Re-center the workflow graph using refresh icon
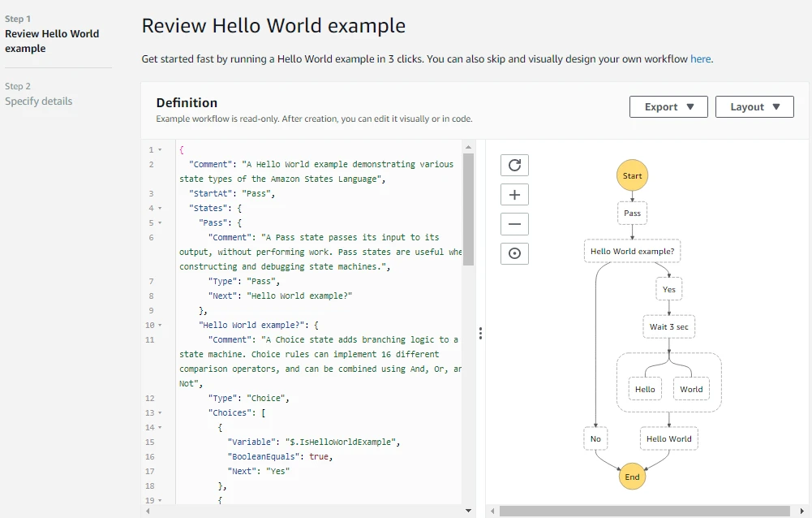Screen dimensions: 812x518 514,165
